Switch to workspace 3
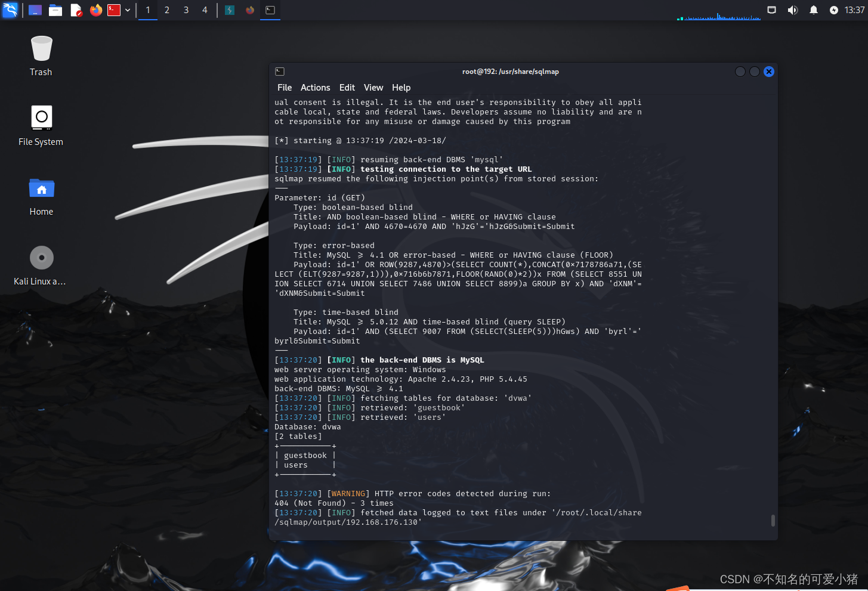Image resolution: width=868 pixels, height=591 pixels. [x=186, y=10]
